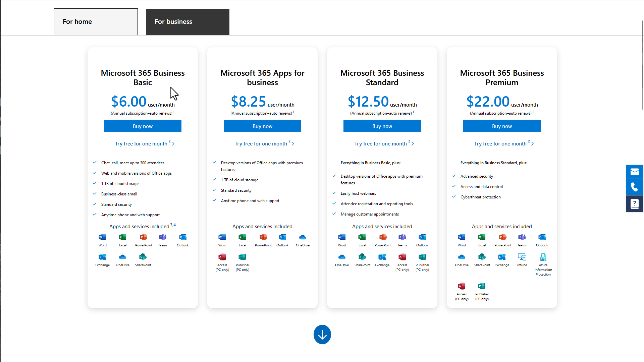644x362 pixels.
Task: Click the scroll down arrow button
Action: pos(322,335)
